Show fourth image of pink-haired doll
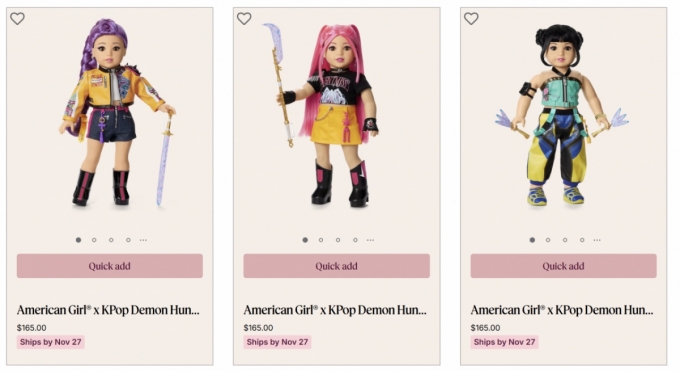The image size is (680, 371). [x=355, y=240]
